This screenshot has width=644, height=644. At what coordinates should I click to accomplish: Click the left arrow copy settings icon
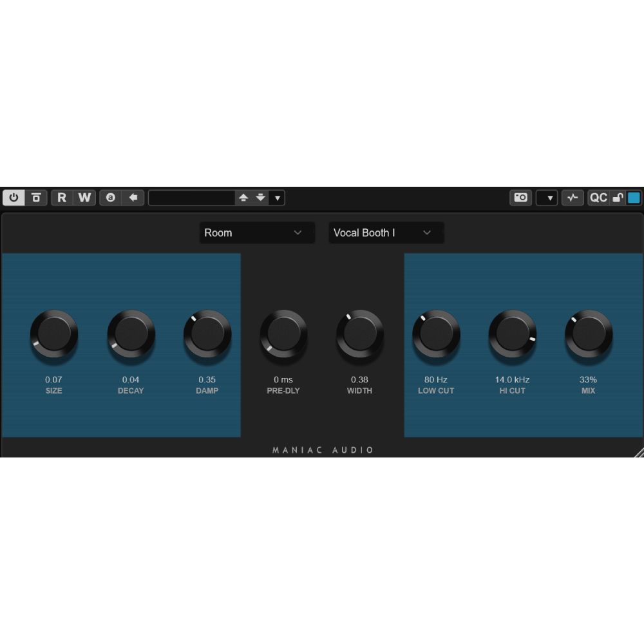click(x=133, y=198)
